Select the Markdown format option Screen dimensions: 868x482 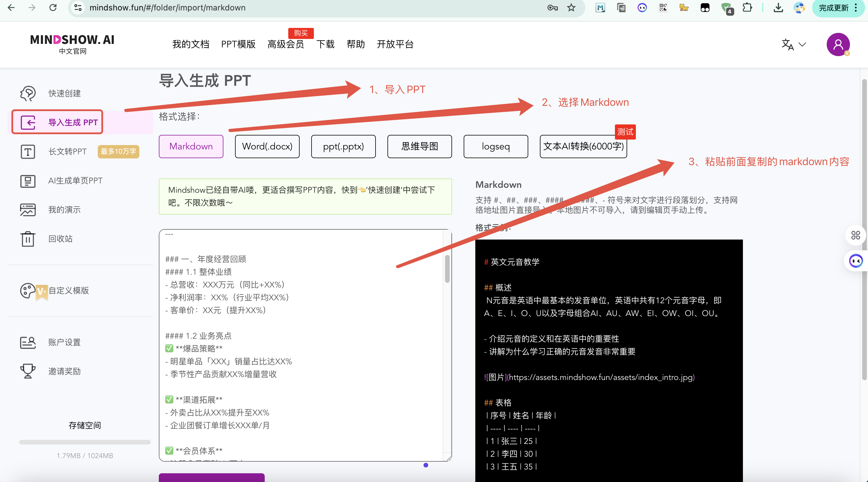pos(191,147)
